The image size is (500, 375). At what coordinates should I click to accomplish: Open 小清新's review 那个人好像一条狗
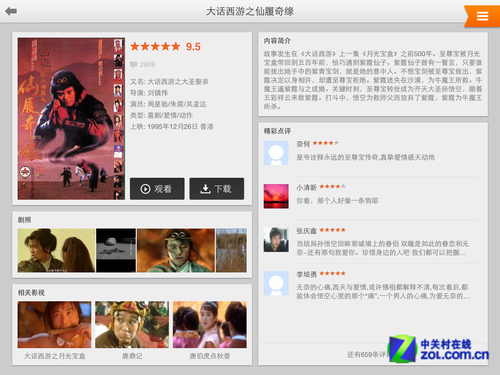point(337,200)
